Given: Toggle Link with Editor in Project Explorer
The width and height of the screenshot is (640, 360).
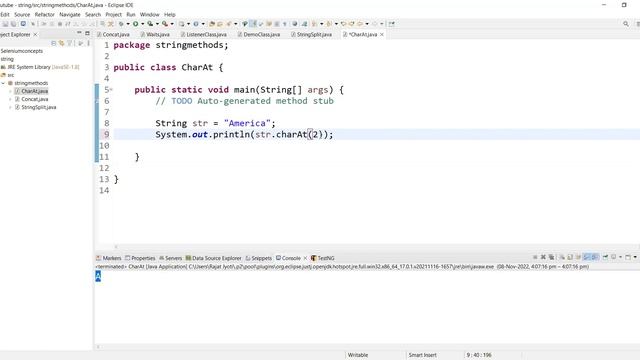Looking at the screenshot, I should click(x=61, y=43).
